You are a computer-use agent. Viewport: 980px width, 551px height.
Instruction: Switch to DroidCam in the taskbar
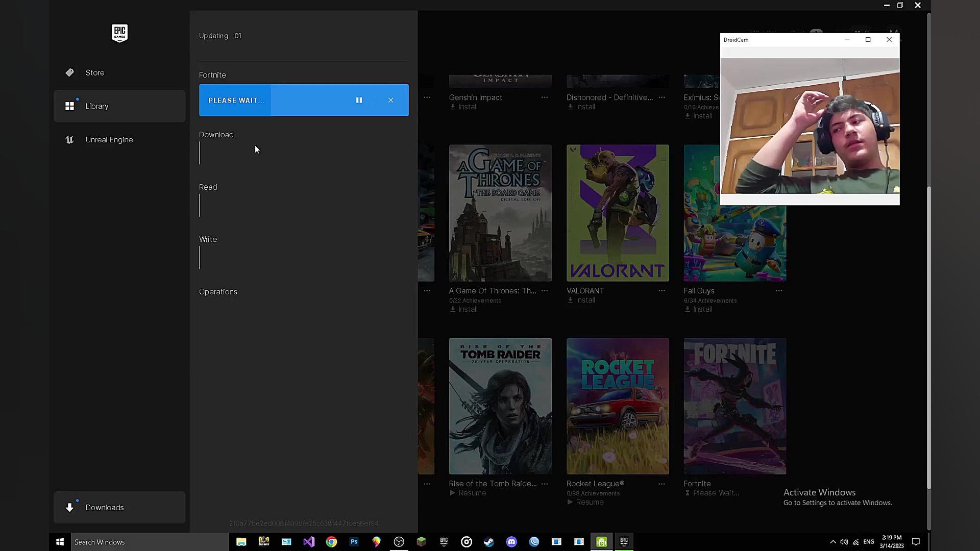pos(601,542)
